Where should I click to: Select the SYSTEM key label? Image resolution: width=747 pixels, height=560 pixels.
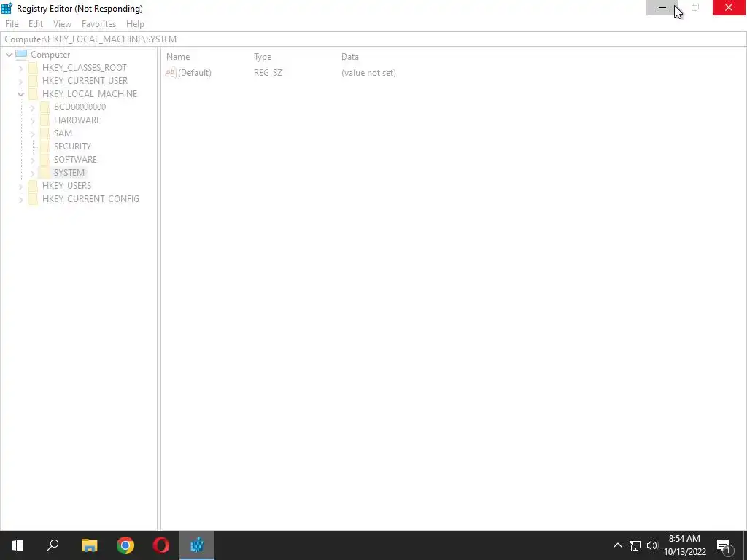69,172
